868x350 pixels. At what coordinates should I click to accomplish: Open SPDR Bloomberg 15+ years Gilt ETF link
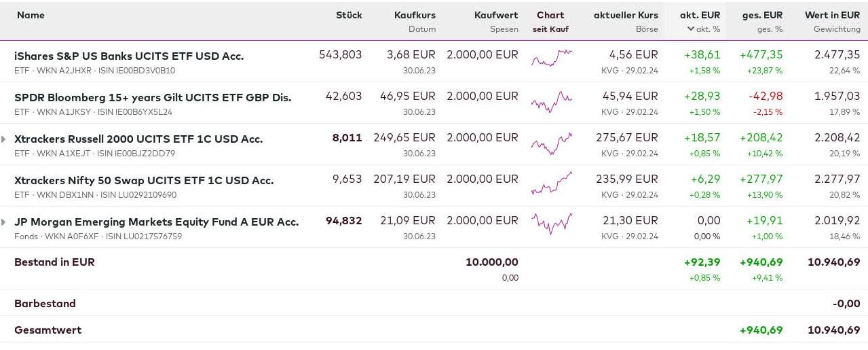click(x=153, y=97)
